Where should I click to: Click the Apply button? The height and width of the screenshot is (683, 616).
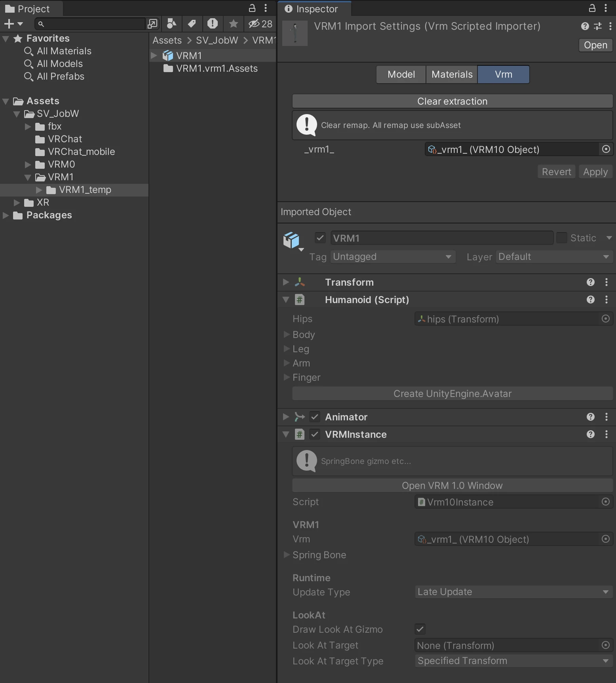[595, 172]
